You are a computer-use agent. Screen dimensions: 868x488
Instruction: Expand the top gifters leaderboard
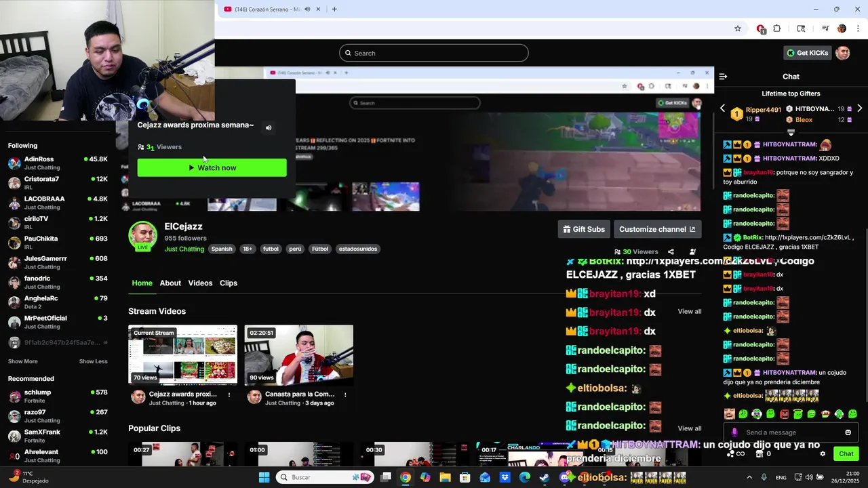click(791, 133)
